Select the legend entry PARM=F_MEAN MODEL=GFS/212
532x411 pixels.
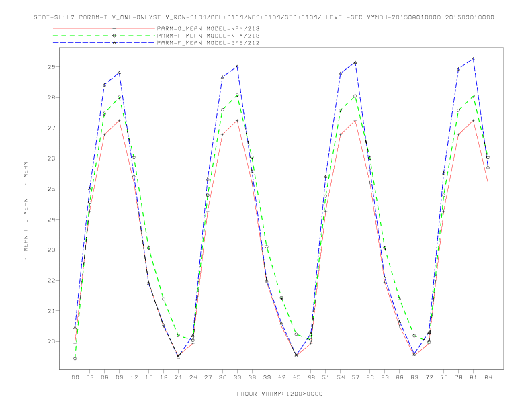[x=208, y=43]
